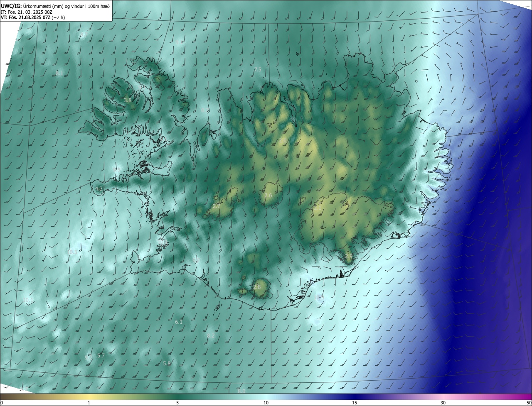Click the colorbar tick label 0

[2, 403]
